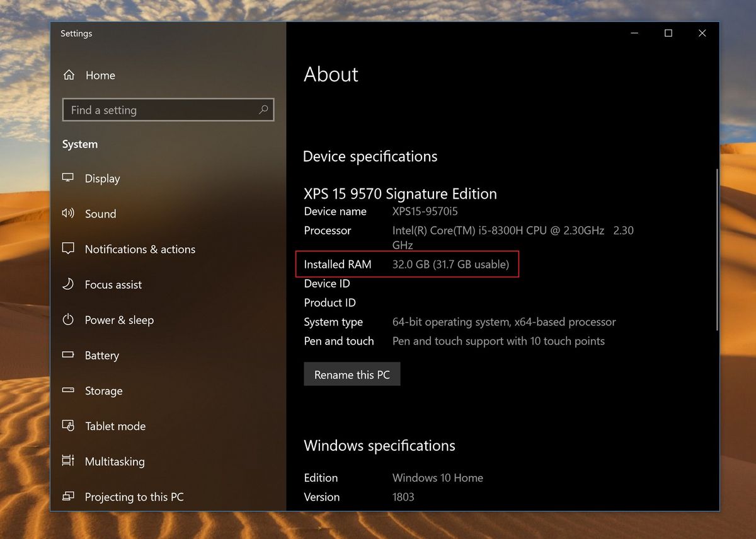
Task: Open the Sound settings page
Action: [x=100, y=213]
